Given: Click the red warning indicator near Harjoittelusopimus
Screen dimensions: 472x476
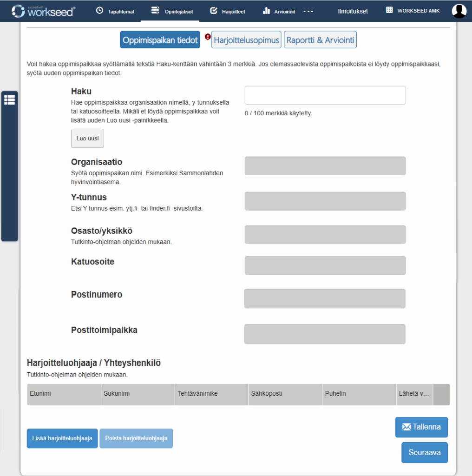Looking at the screenshot, I should click(208, 37).
